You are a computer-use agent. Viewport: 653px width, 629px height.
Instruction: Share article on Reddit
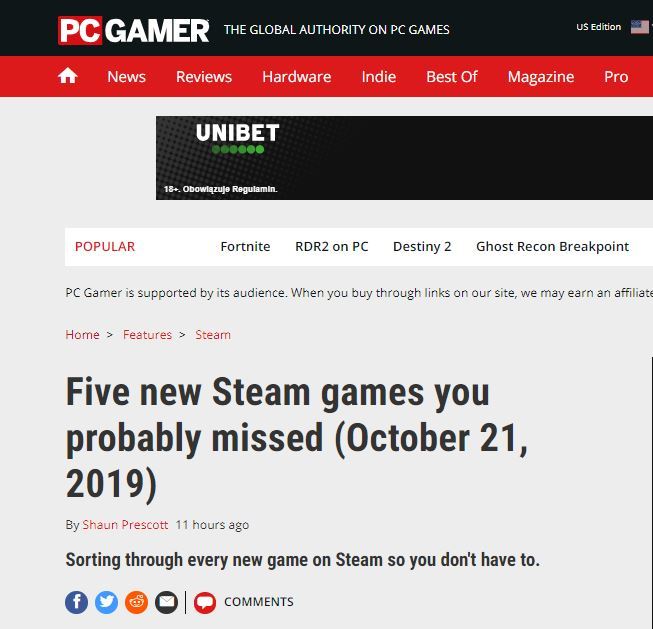click(x=136, y=602)
